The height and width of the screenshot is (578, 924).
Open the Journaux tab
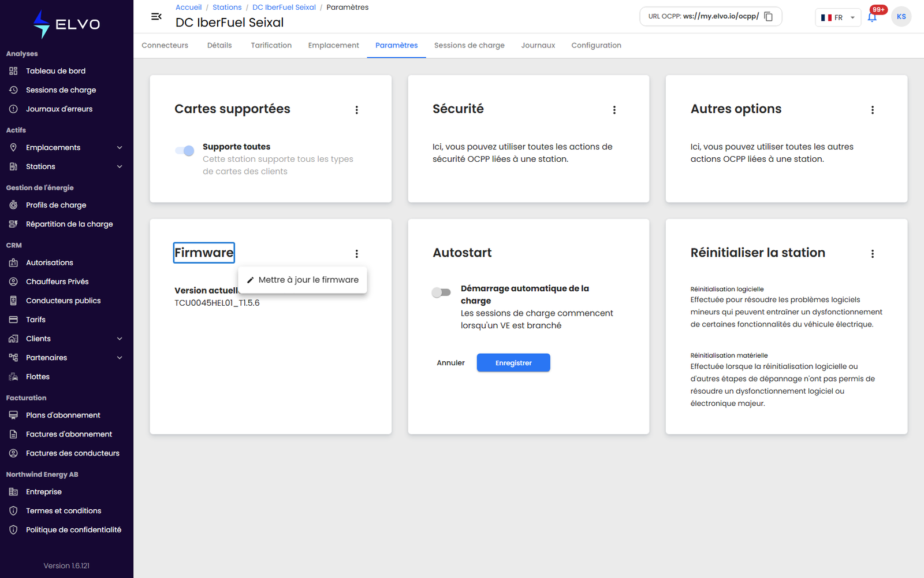tap(538, 46)
